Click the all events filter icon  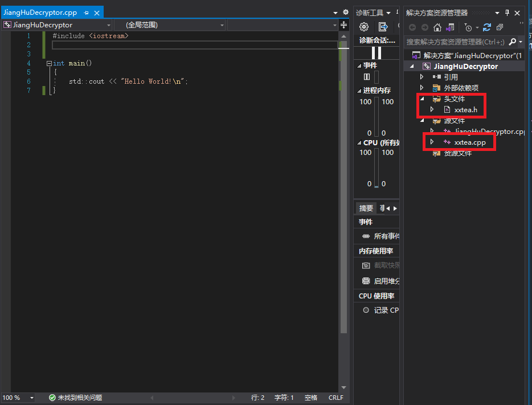[x=366, y=236]
